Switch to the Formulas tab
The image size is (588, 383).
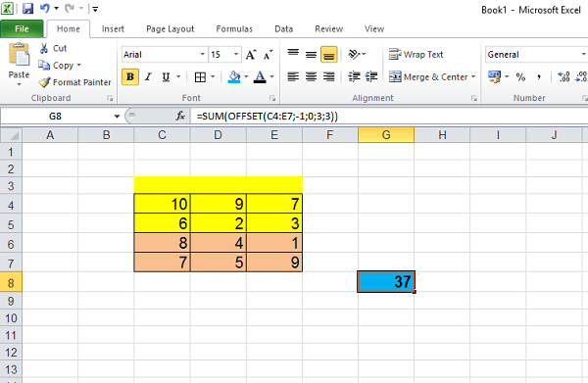234,28
